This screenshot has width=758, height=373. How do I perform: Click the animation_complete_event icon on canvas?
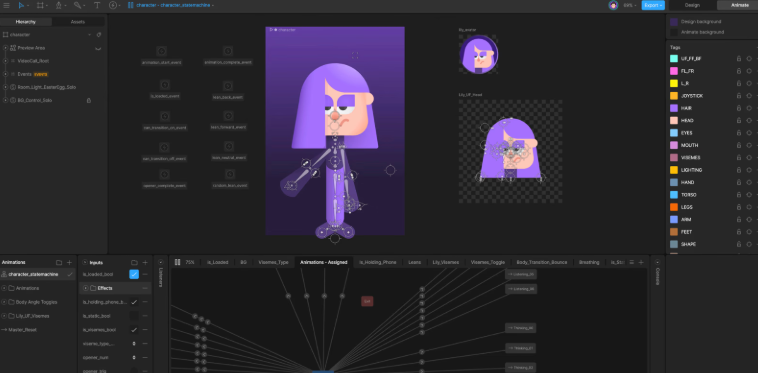click(228, 51)
